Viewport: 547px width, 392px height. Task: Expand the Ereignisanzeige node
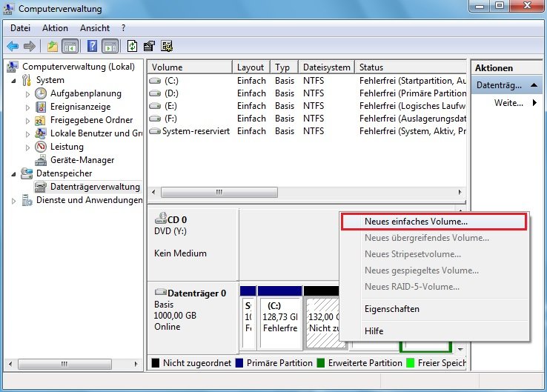pyautogui.click(x=27, y=107)
